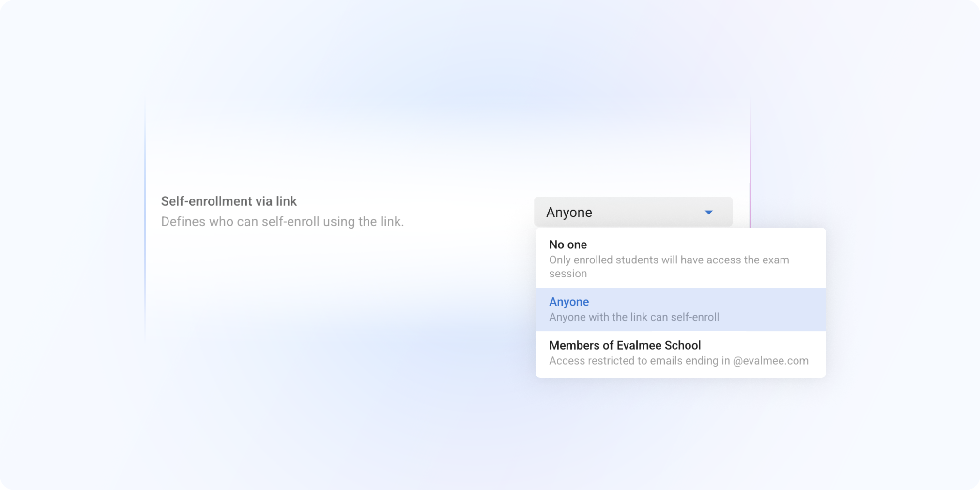Pick "Members of Evalmee School" option
The height and width of the screenshot is (490, 980).
coord(625,346)
